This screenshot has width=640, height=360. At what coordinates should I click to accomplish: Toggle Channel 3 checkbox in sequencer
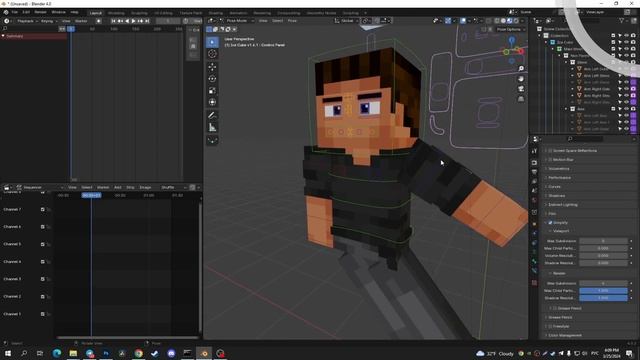(42, 279)
